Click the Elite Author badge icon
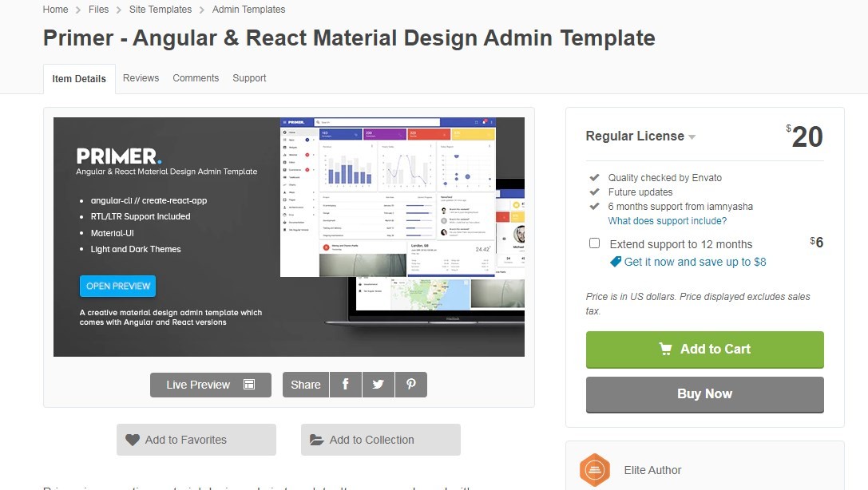This screenshot has height=490, width=868. point(595,470)
